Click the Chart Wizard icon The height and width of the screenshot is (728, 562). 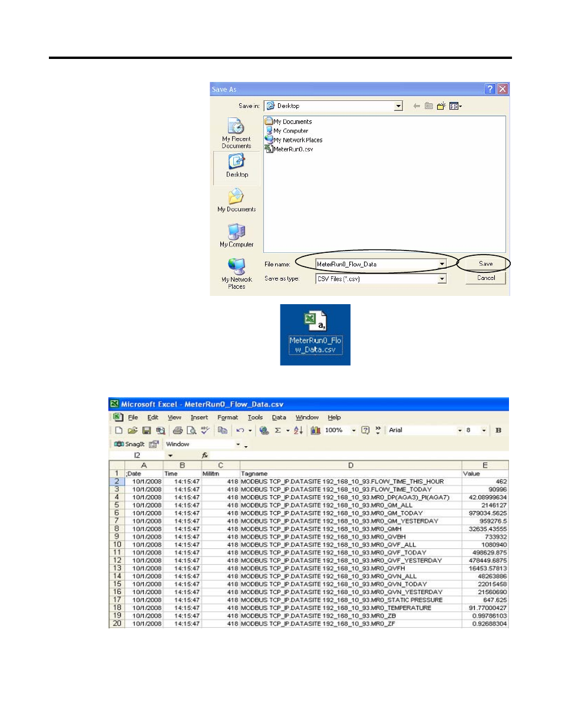click(315, 430)
